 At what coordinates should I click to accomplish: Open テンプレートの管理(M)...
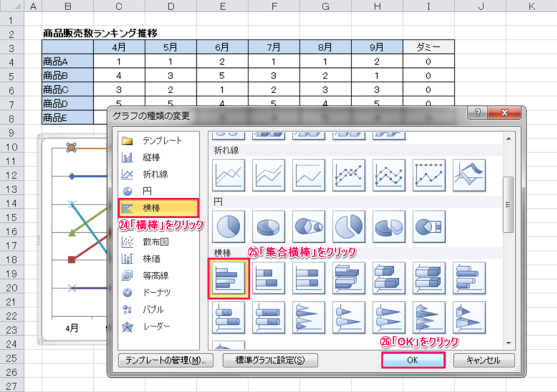pyautogui.click(x=165, y=360)
